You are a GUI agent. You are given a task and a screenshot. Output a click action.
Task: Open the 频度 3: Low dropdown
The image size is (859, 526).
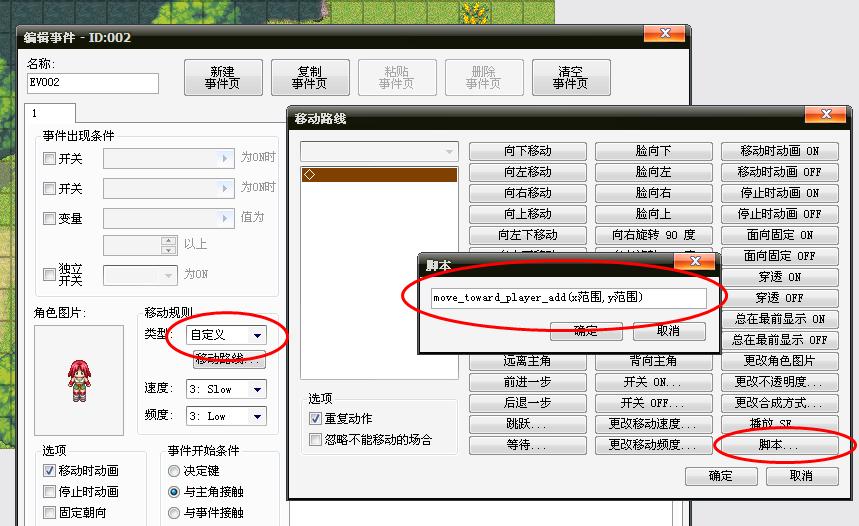pos(226,416)
